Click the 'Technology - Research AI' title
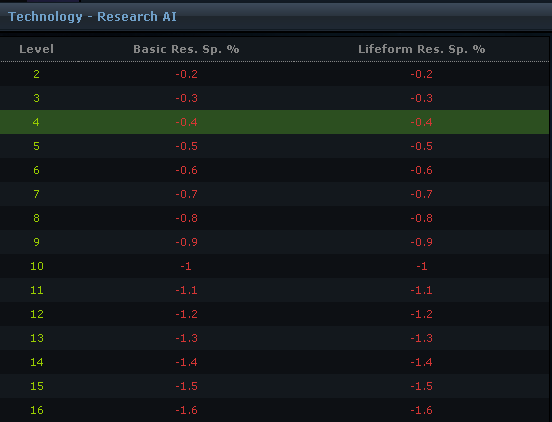 click(92, 17)
